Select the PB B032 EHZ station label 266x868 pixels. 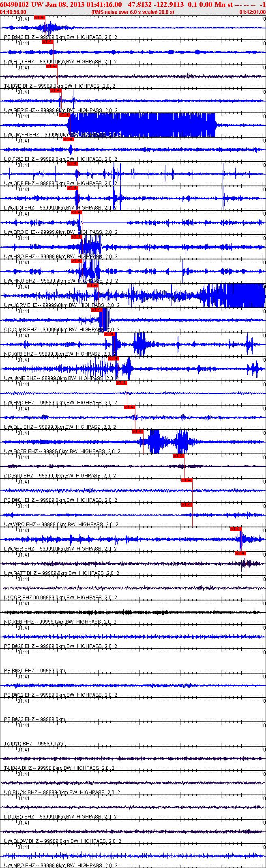coord(61,695)
